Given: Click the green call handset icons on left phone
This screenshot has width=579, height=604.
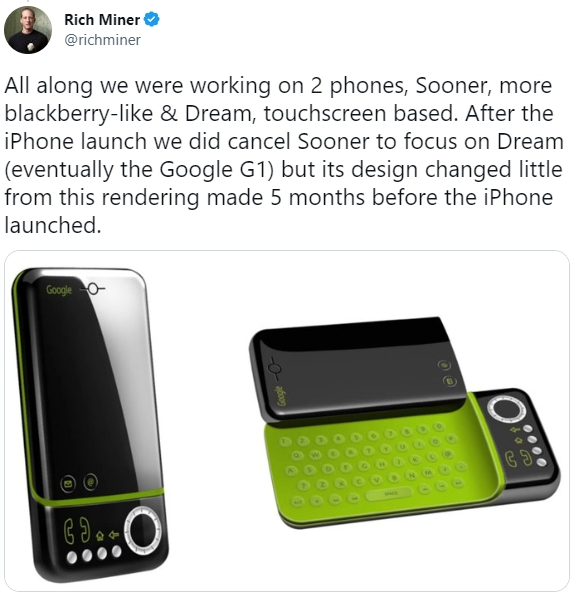Looking at the screenshot, I should 77,531.
